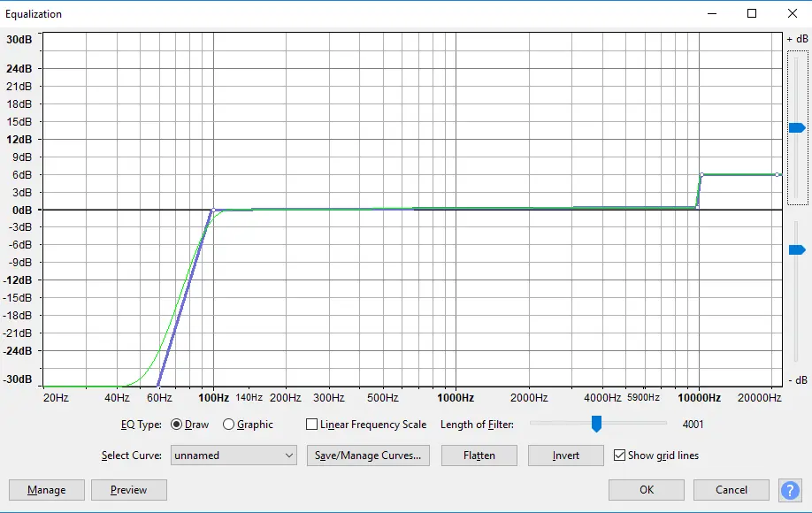
Task: Click the curve control point at 10000Hz 6dB
Action: point(701,175)
